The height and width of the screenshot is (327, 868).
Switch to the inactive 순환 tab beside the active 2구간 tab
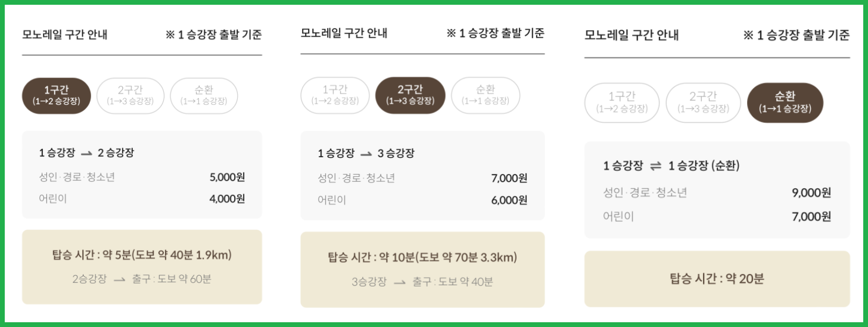[x=486, y=95]
